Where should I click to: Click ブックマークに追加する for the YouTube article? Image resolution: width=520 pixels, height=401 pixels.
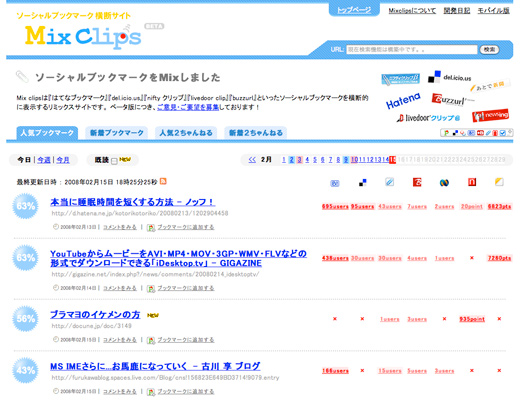click(x=186, y=288)
